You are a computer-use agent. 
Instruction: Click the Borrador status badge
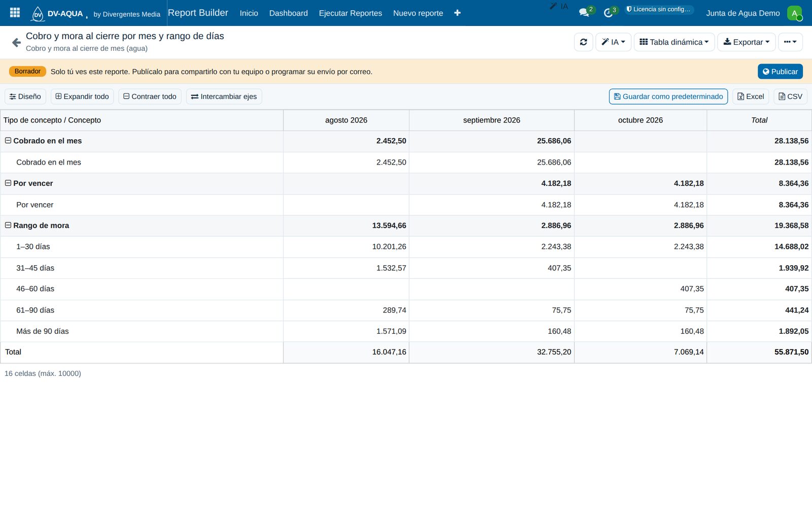tap(27, 72)
